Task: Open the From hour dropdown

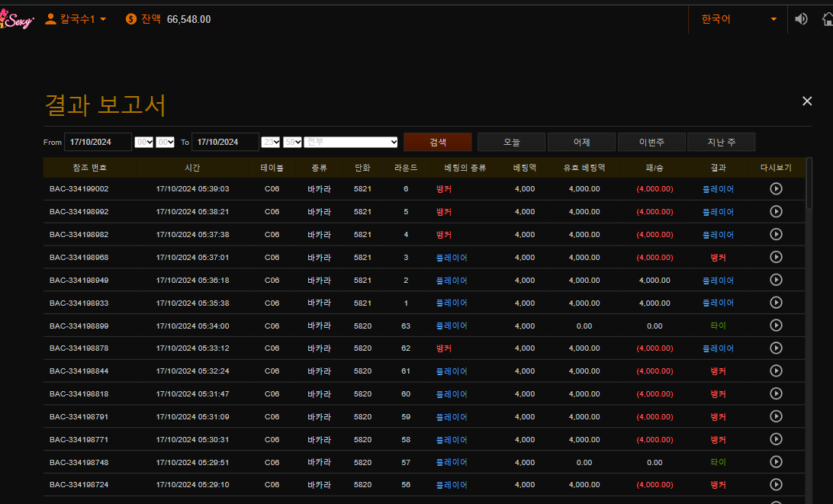Action: [144, 142]
